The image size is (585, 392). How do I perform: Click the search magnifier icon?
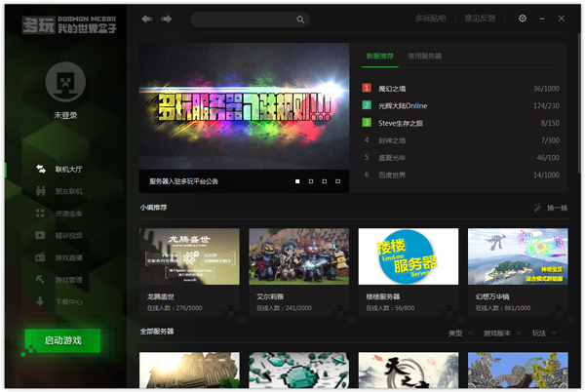[x=300, y=20]
